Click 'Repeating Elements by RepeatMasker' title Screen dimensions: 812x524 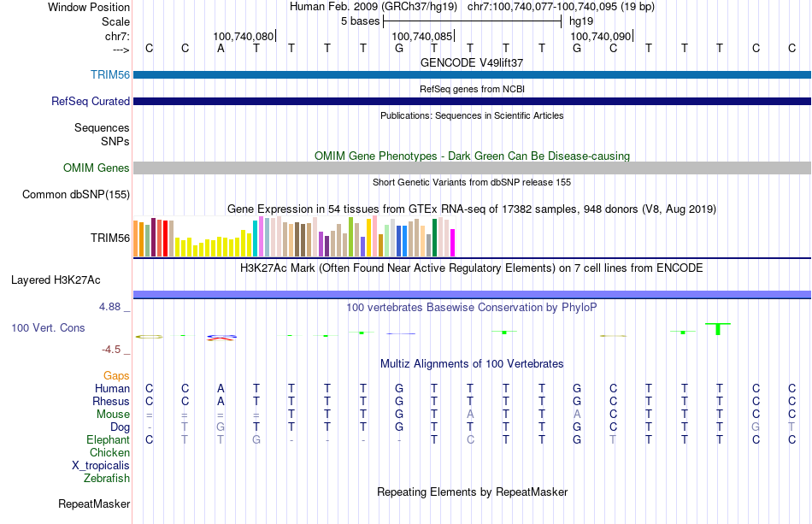pos(473,492)
